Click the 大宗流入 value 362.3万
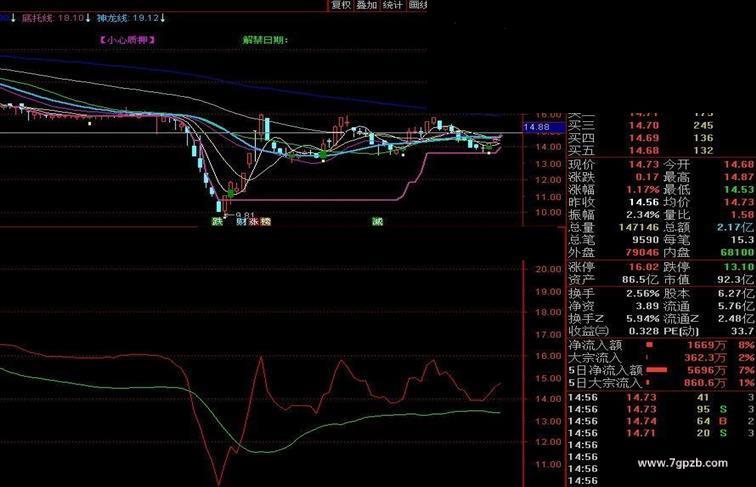Viewport: 756px width, 487px height. click(705, 358)
